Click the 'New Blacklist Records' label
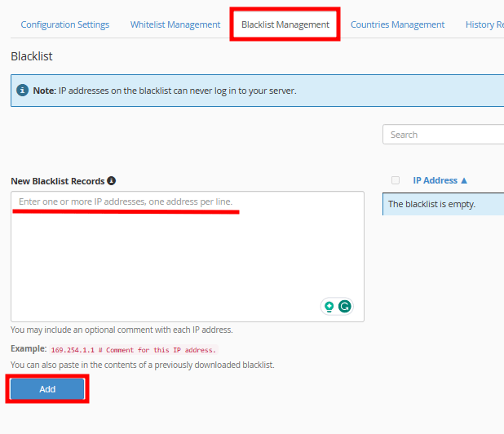The width and height of the screenshot is (504, 434). [x=58, y=181]
